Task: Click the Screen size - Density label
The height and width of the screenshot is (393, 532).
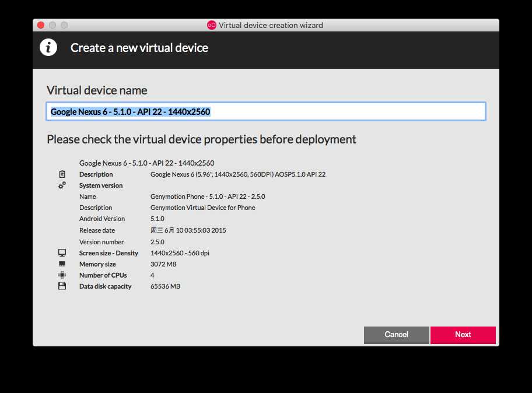Action: 108,253
